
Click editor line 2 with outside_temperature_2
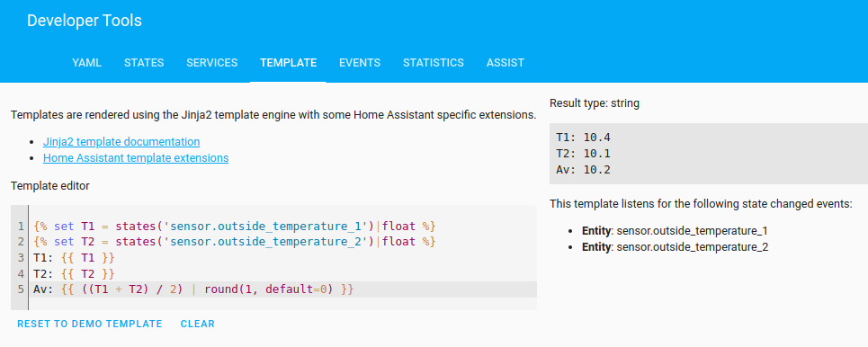[x=235, y=242]
